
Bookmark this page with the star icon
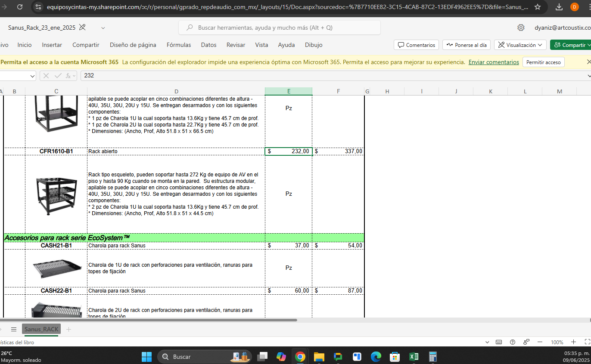[x=538, y=7]
